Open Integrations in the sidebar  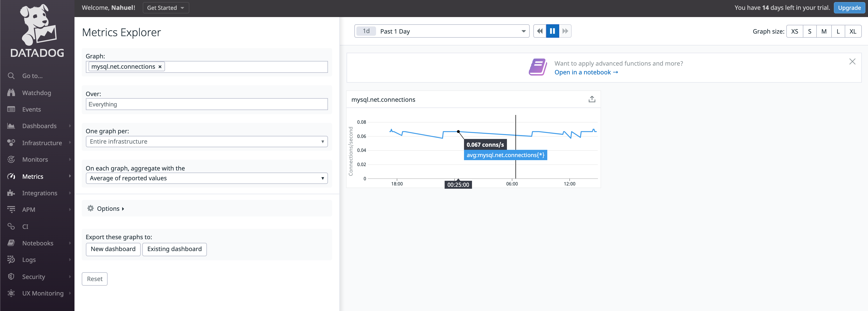(39, 193)
